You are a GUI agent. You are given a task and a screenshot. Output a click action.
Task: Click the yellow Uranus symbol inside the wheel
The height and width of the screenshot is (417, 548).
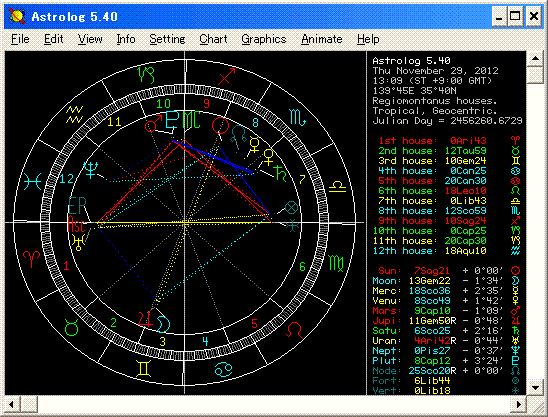pyautogui.click(x=78, y=242)
